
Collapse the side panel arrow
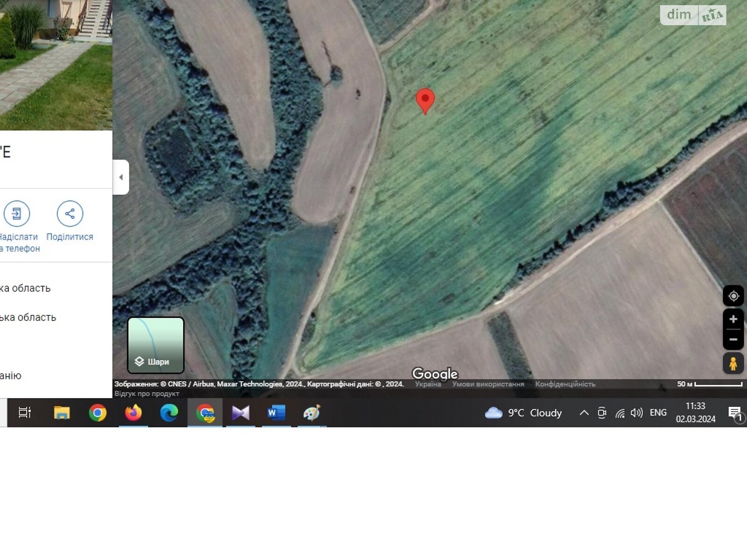coord(121,177)
